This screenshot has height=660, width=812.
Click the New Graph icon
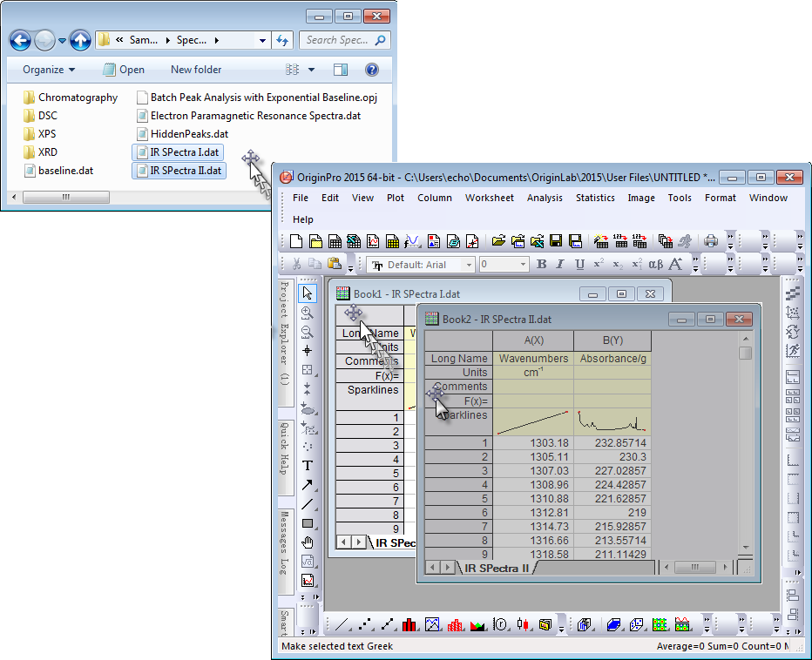(374, 241)
